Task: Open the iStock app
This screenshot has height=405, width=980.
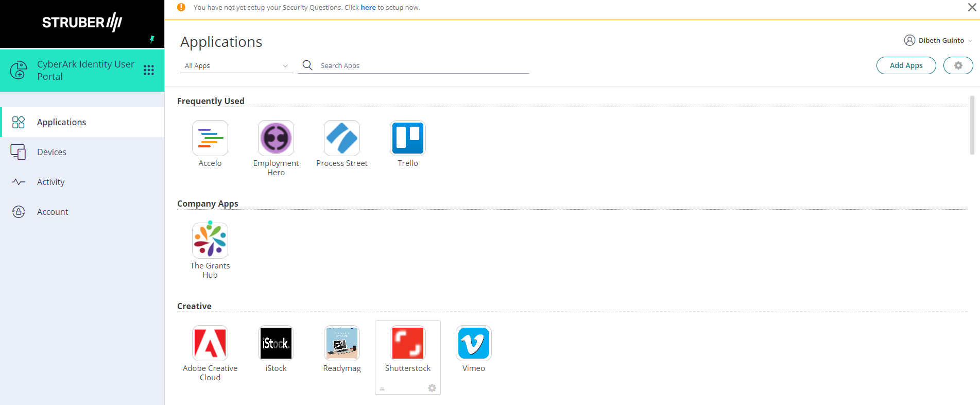Action: click(276, 343)
